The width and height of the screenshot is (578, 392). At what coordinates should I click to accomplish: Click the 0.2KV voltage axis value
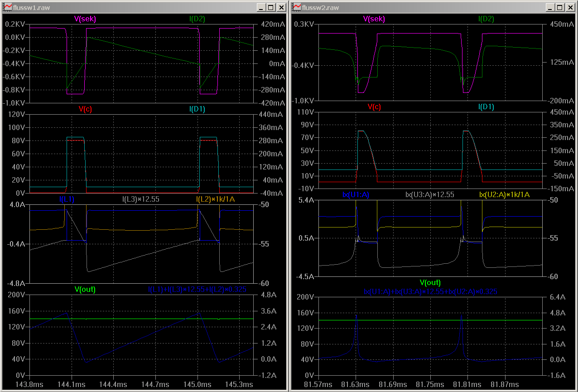(14, 24)
